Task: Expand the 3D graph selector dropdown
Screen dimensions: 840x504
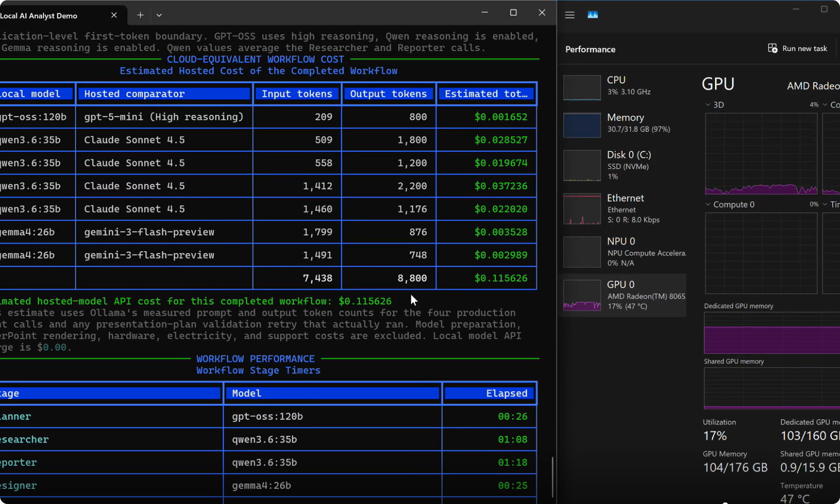Action: tap(708, 105)
